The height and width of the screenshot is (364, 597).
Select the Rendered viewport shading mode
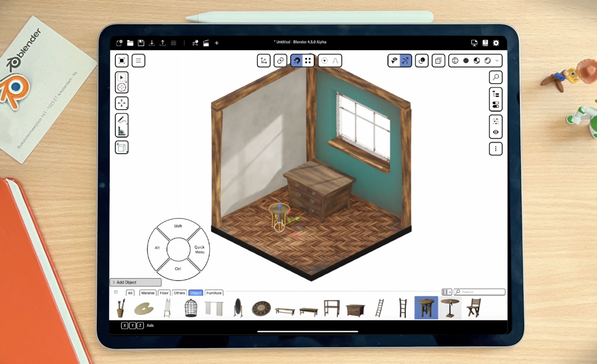coord(487,60)
